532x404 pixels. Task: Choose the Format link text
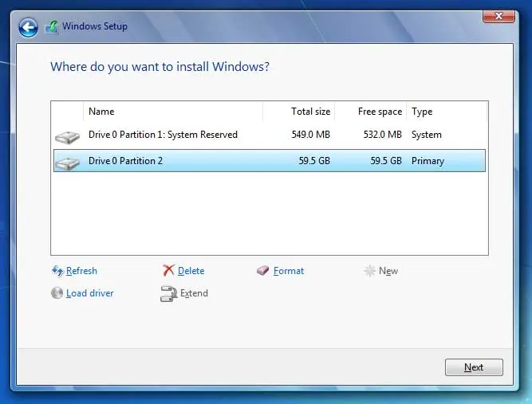pos(288,271)
